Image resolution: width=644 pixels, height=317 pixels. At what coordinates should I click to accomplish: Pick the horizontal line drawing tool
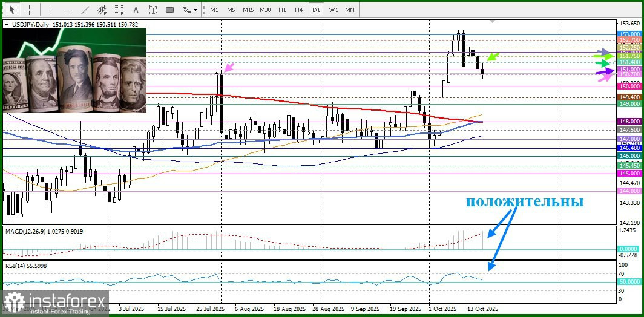[68, 10]
